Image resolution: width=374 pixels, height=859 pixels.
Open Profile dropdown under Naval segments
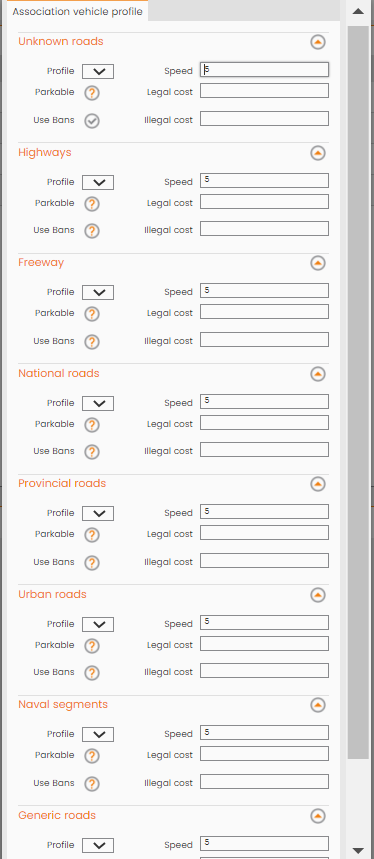[x=98, y=734]
